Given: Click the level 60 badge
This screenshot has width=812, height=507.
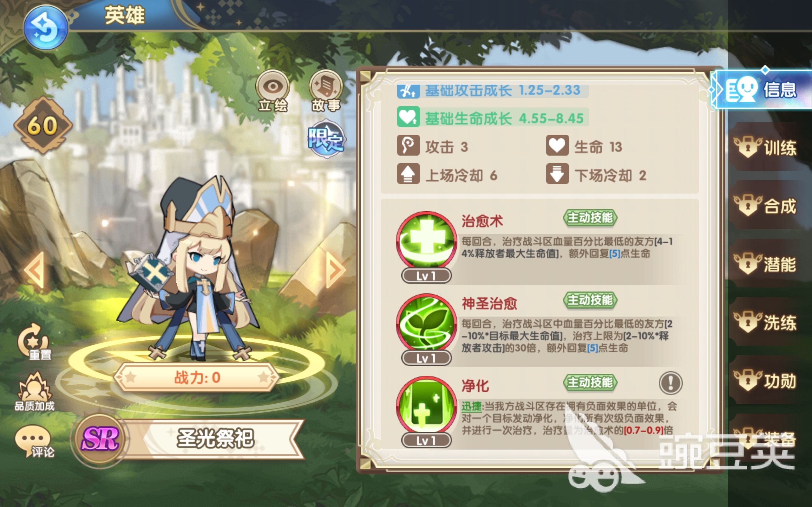Looking at the screenshot, I should (x=43, y=125).
